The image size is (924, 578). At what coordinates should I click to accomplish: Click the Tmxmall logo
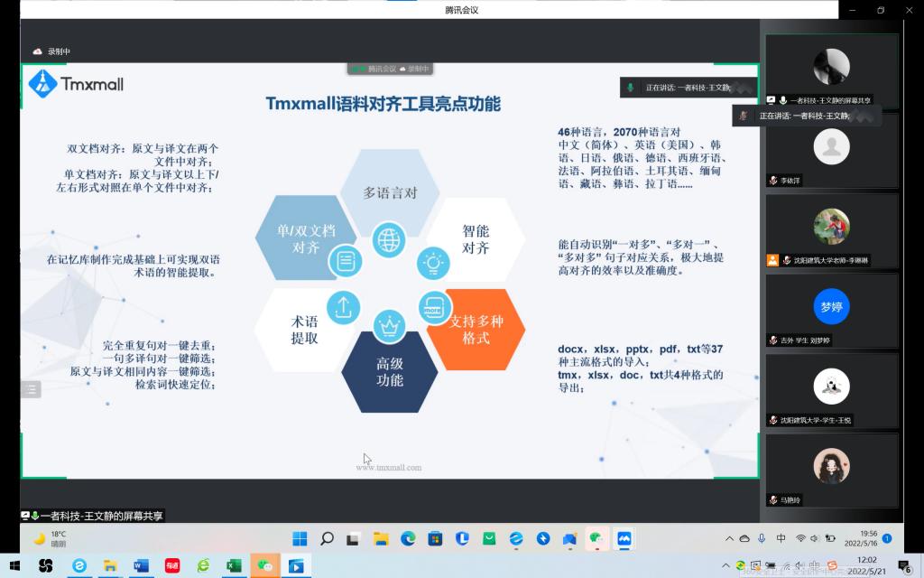pyautogui.click(x=77, y=84)
